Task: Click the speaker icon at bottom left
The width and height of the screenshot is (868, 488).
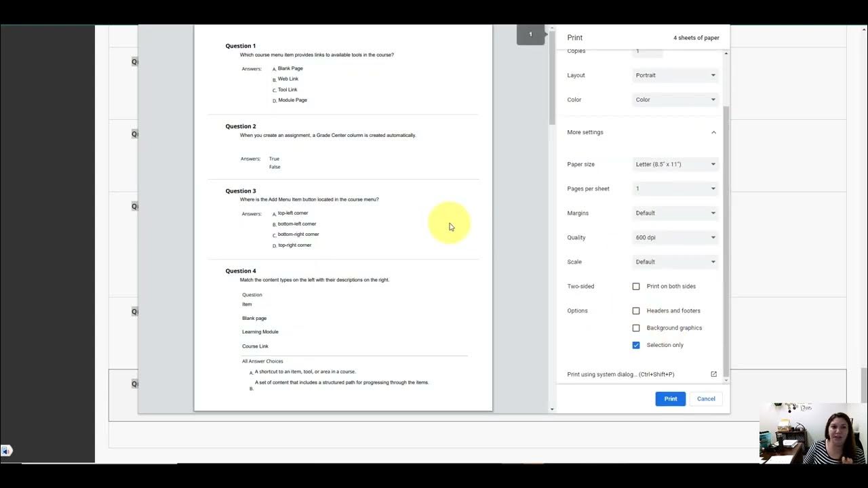Action: pyautogui.click(x=5, y=451)
